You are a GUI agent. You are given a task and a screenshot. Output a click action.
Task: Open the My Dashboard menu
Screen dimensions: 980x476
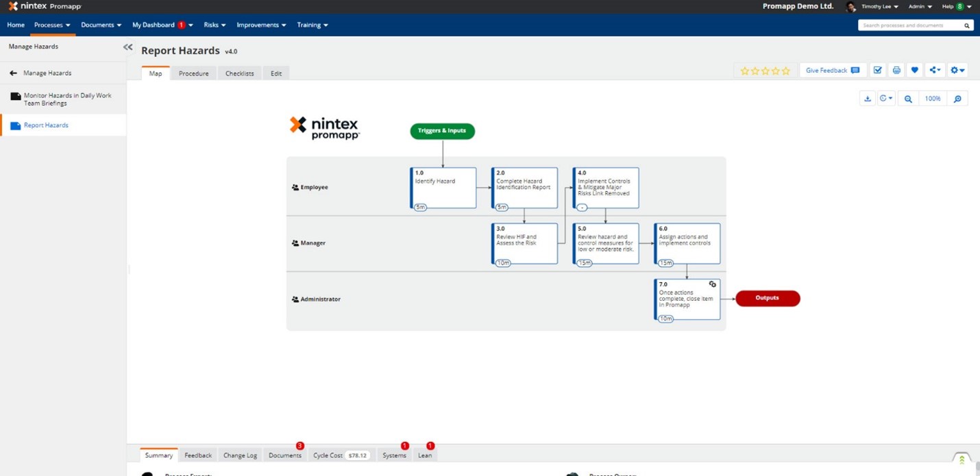click(x=162, y=25)
